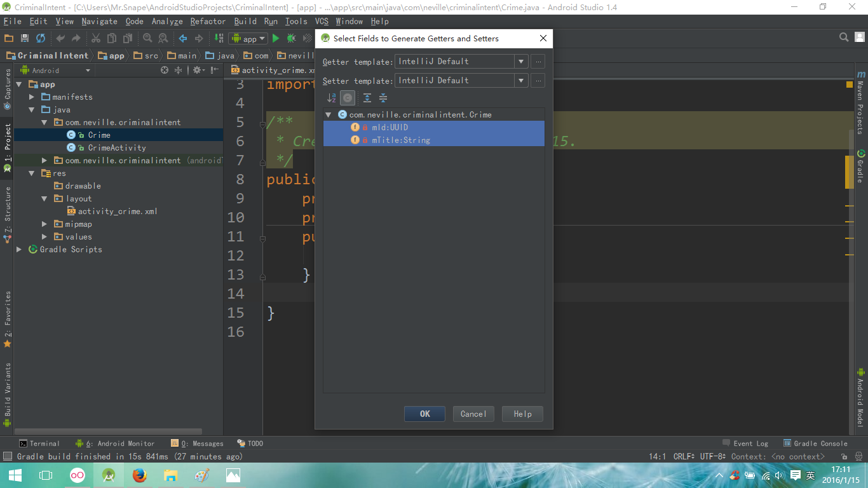Toggle the Android Model side panel
This screenshot has height=488, width=868.
click(x=860, y=398)
